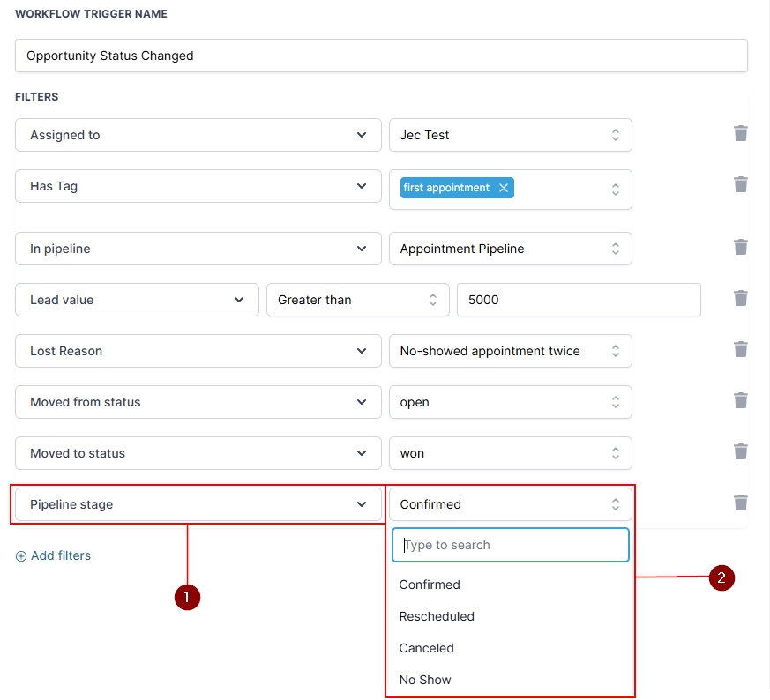This screenshot has width=770, height=700.
Task: Click the workflow trigger name field
Action: coord(381,56)
